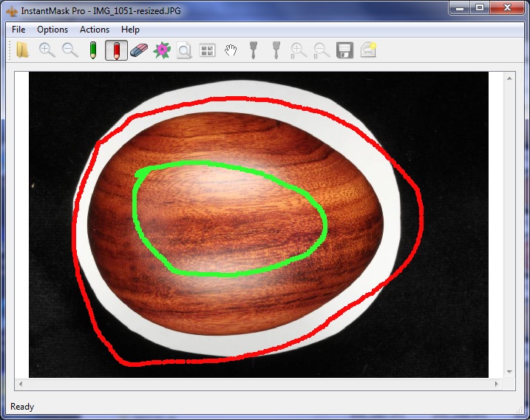Open the File menu

click(x=18, y=30)
